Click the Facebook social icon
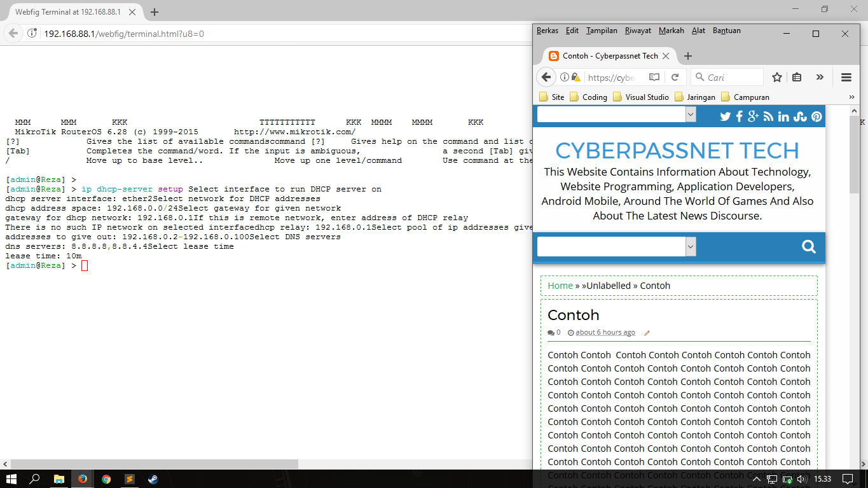868x488 pixels. [x=740, y=116]
